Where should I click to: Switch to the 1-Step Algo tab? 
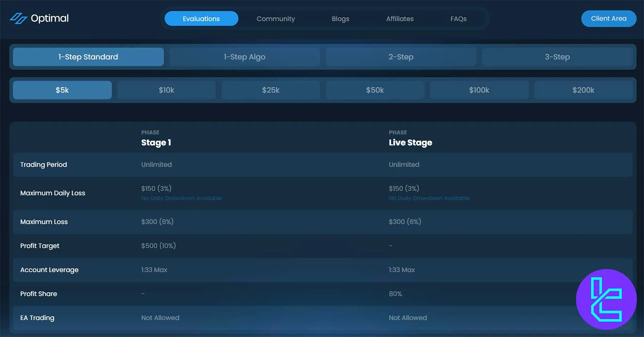(244, 57)
